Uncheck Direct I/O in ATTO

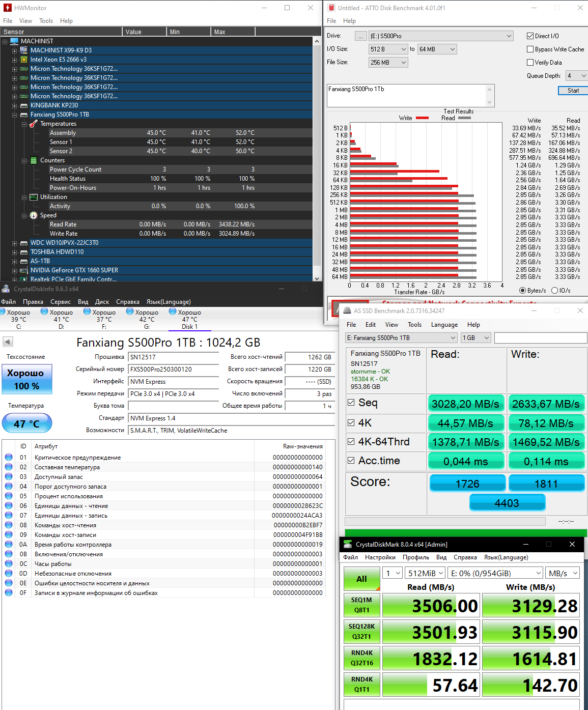click(x=530, y=36)
